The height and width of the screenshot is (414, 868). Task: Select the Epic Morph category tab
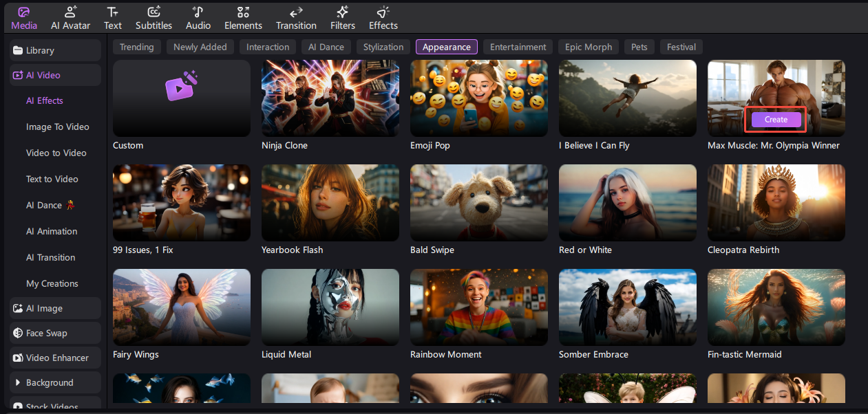coord(588,47)
